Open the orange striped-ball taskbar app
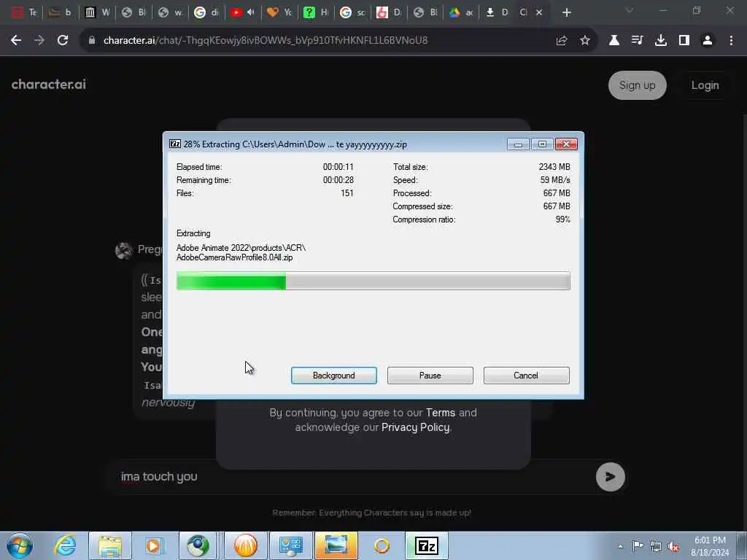 (245, 545)
